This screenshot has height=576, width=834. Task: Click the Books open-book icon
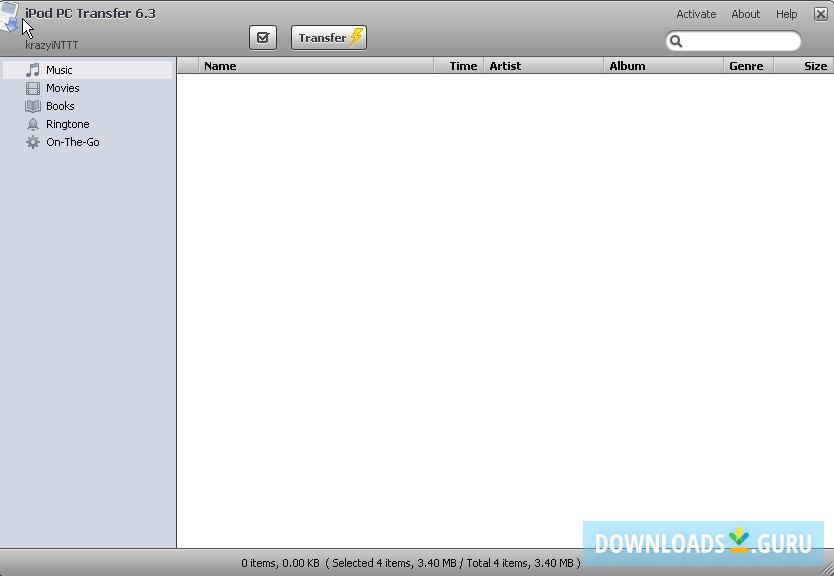click(33, 106)
